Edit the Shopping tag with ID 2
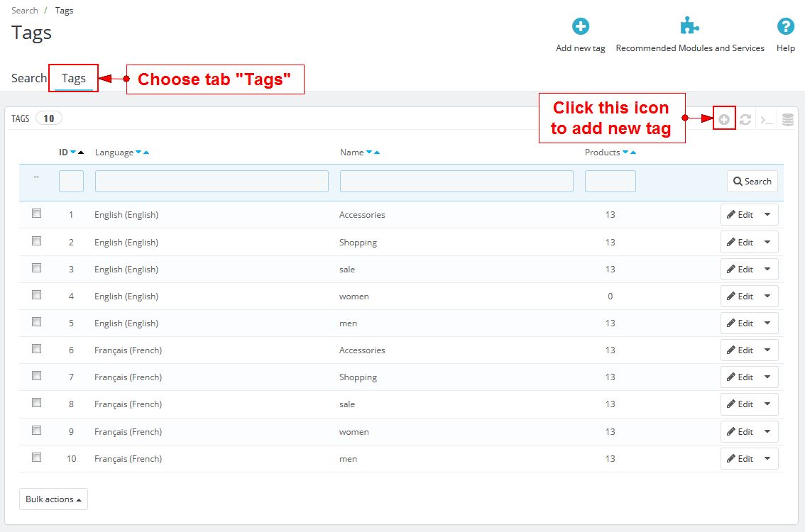805x532 pixels. click(740, 243)
